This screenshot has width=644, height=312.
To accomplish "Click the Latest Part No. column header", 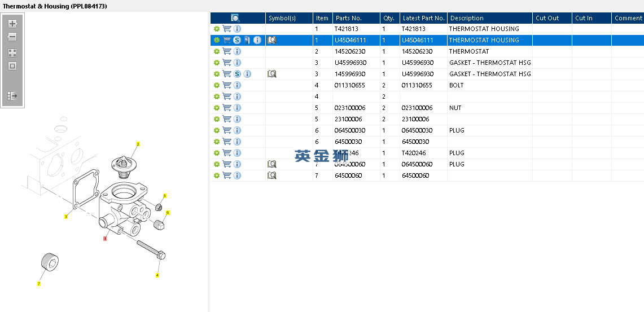I will coord(423,18).
